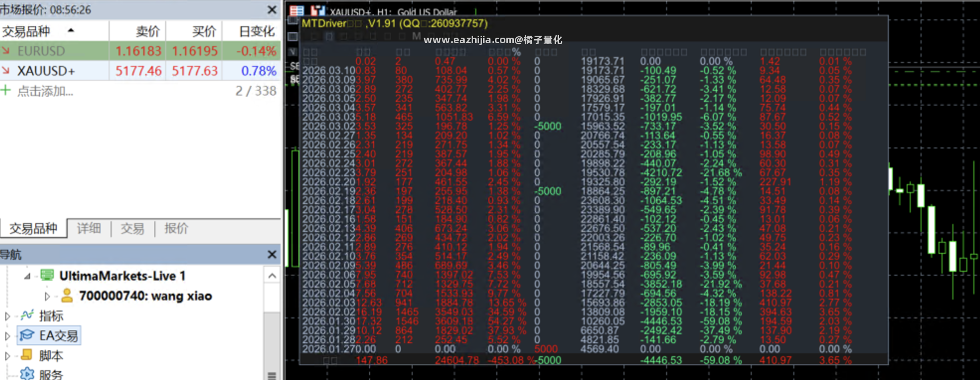Click the M button in MTDriver toolbar
Image resolution: width=980 pixels, height=380 pixels.
(x=416, y=36)
